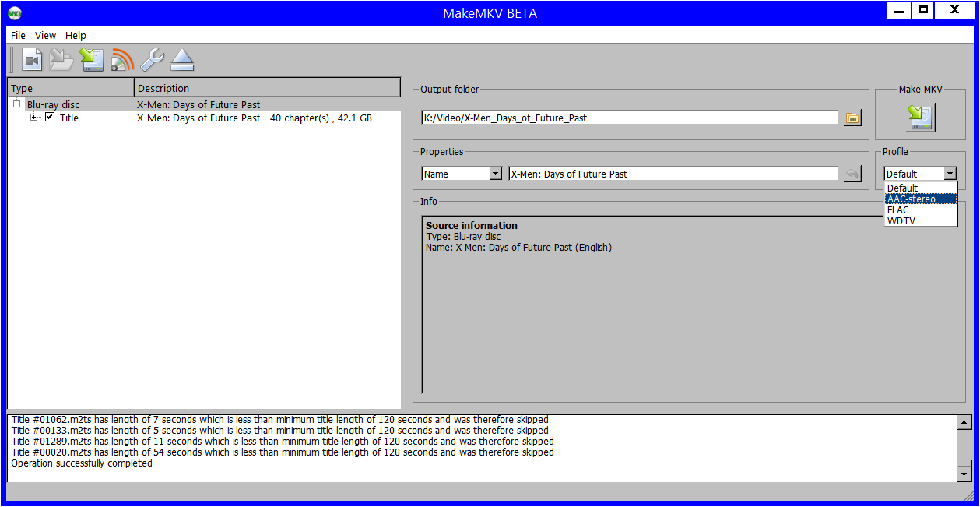Viewport: 980px width, 507px height.
Task: Click 'Type: Blu-ray disc' info text
Action: 463,237
